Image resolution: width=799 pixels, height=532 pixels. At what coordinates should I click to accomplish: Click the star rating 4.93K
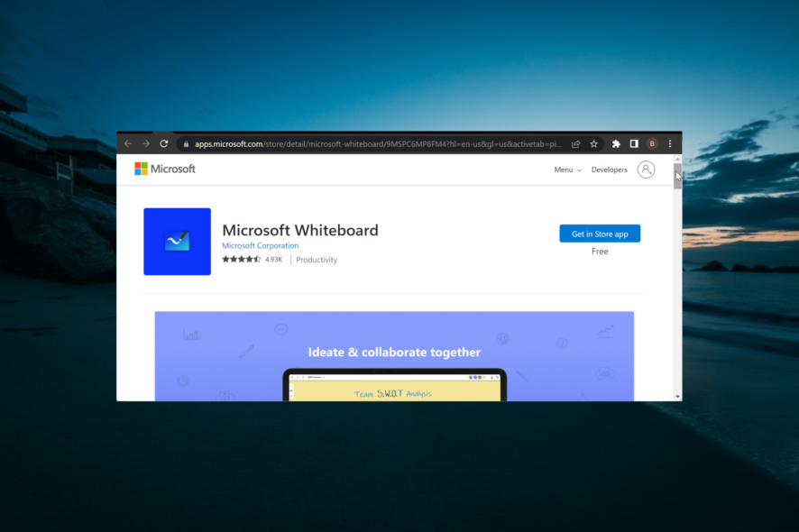(252, 260)
